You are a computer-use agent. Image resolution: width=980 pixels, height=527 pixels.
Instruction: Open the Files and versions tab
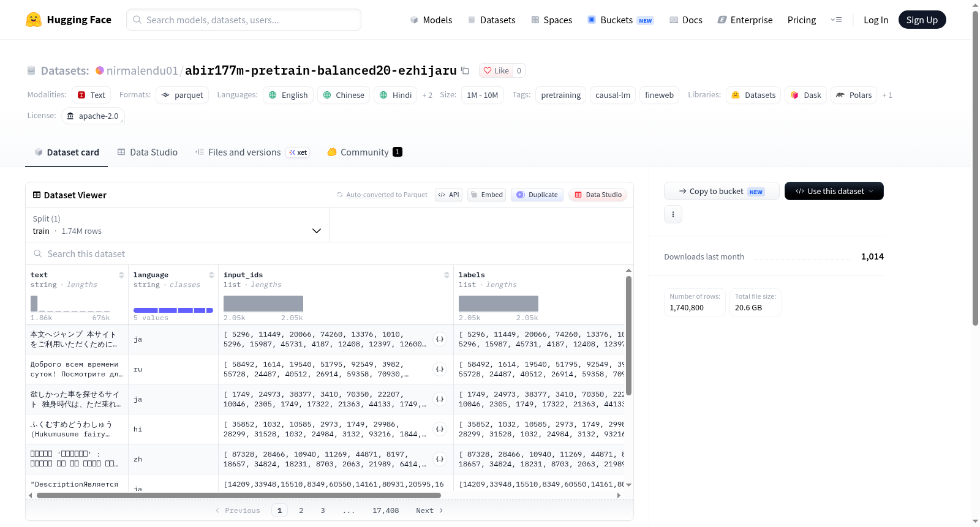pyautogui.click(x=252, y=152)
